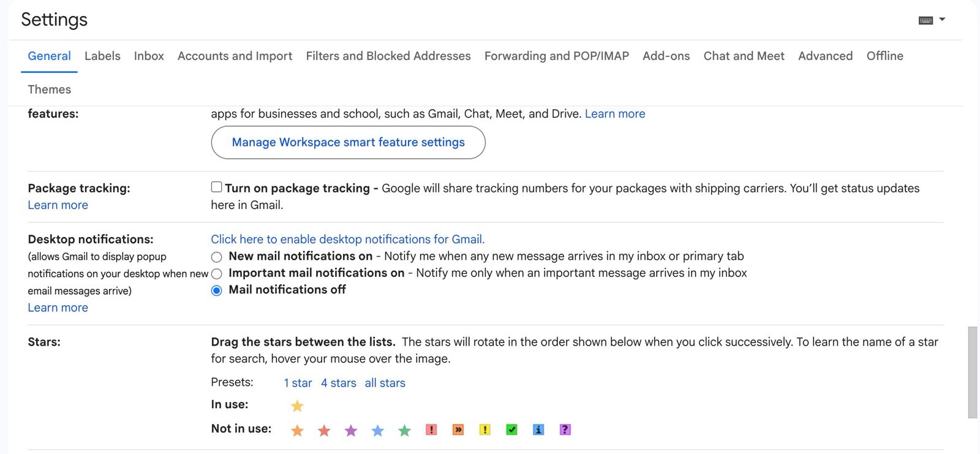The width and height of the screenshot is (980, 454).
Task: Click the vertical scrollbar on the right
Action: 972,373
